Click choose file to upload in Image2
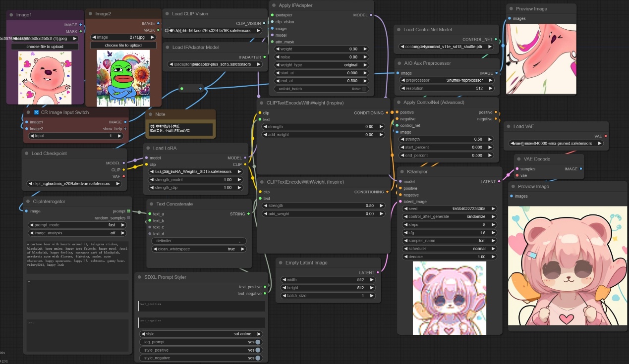 123,45
